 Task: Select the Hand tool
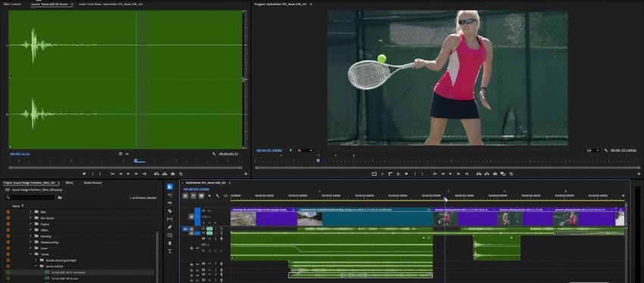point(170,243)
